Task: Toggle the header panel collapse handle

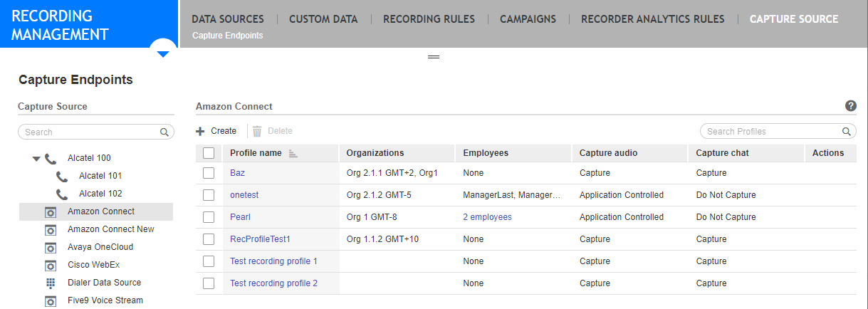Action: pos(433,56)
